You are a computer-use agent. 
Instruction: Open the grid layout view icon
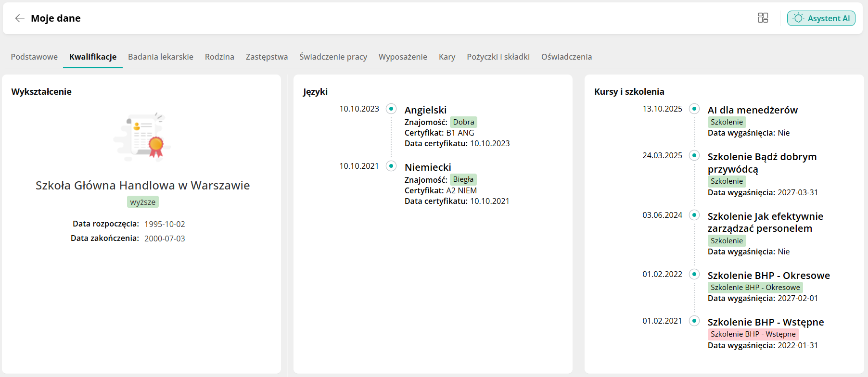tap(763, 18)
